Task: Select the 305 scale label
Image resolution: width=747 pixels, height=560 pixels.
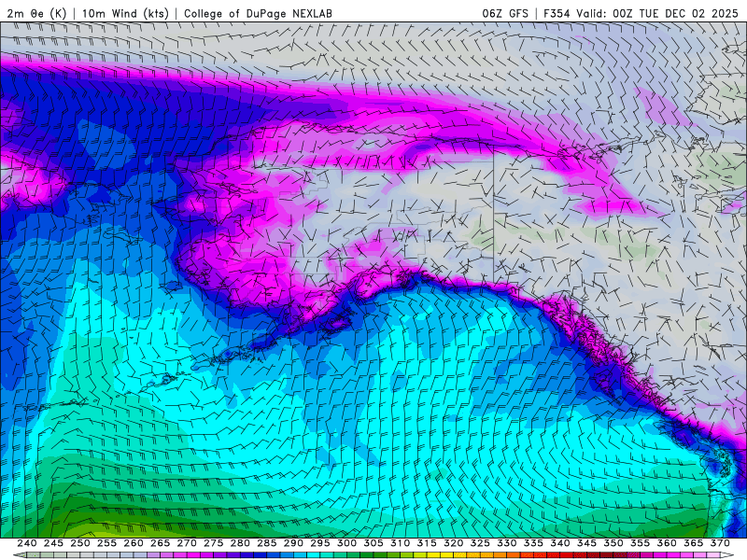Action: 373,543
